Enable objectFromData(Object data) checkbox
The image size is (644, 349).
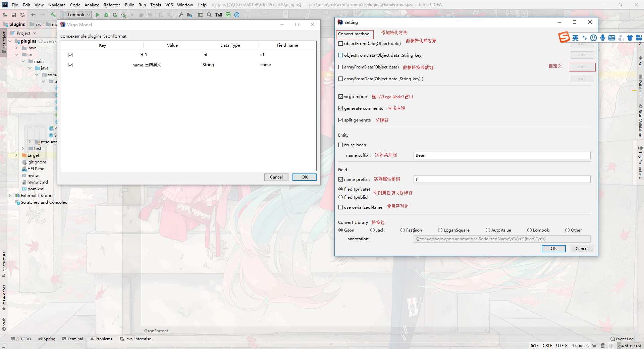[x=340, y=44]
